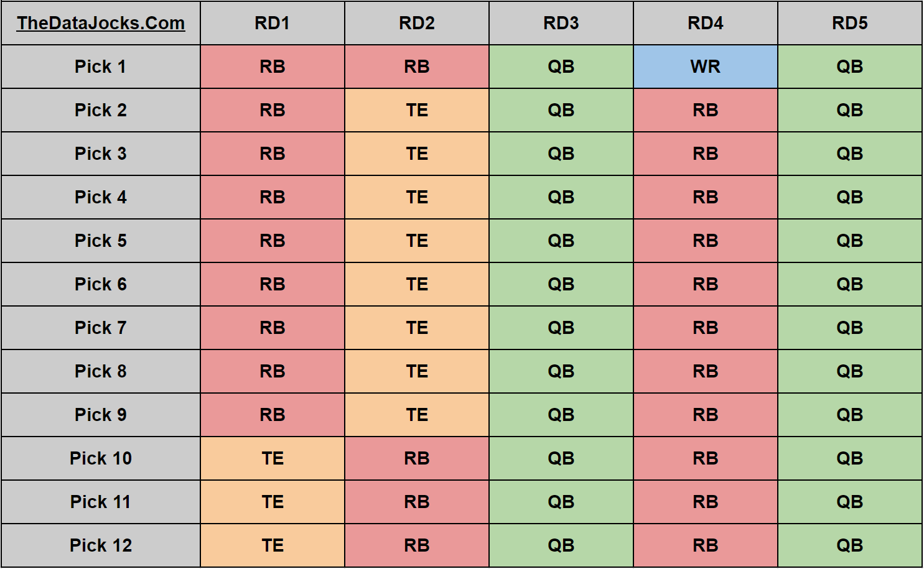
Task: Click the Pick 1 RD2 RB cell
Action: (x=417, y=67)
